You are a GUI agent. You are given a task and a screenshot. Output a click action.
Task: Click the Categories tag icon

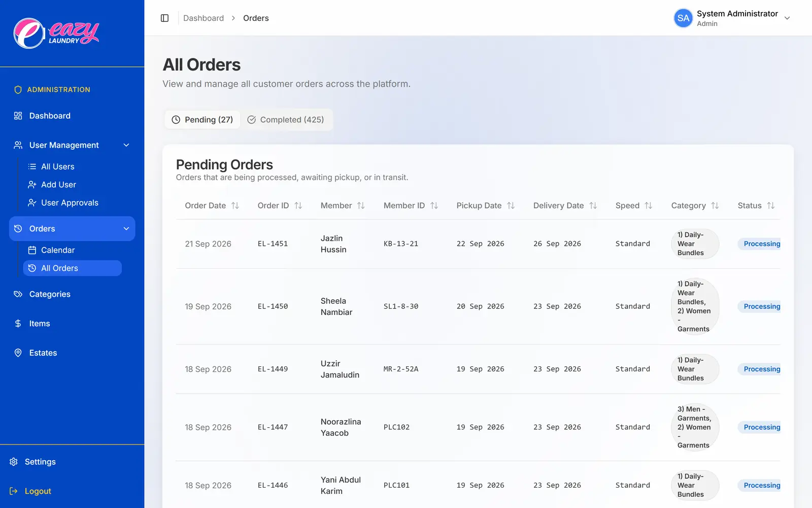(18, 294)
